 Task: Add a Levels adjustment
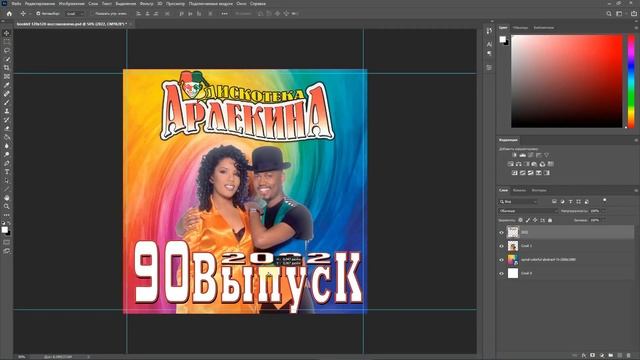(x=522, y=155)
